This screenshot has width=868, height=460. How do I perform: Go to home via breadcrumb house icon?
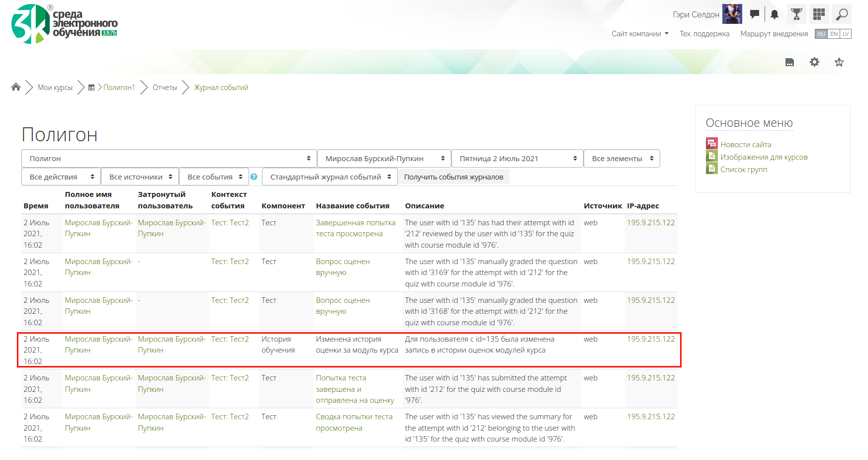tap(16, 88)
